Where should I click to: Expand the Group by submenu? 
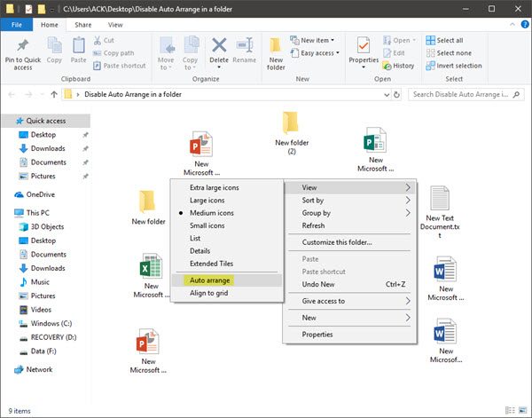(349, 213)
